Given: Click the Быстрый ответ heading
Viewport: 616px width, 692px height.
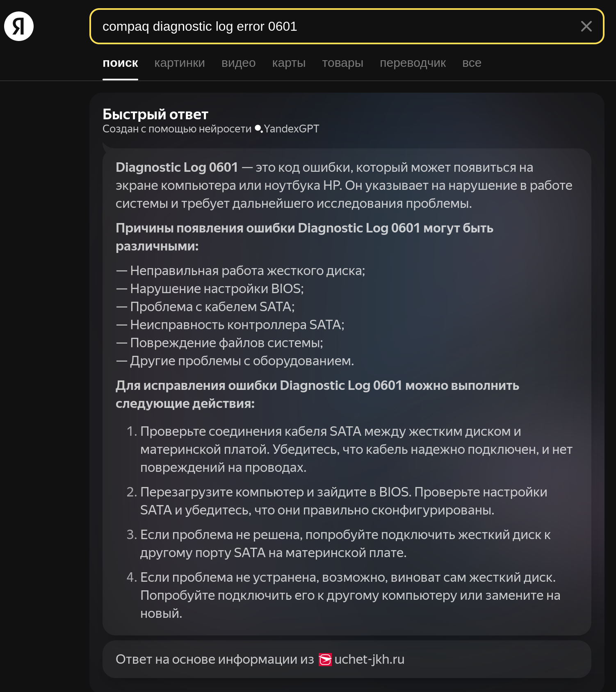Looking at the screenshot, I should tap(155, 114).
